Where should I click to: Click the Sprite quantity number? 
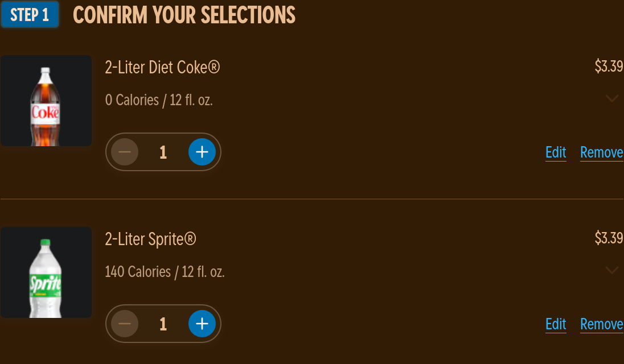point(163,324)
